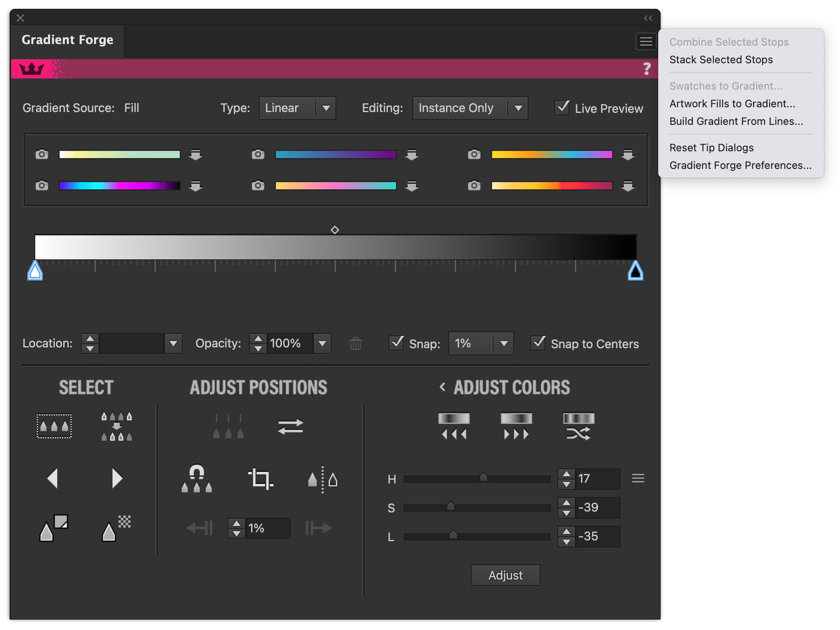This screenshot has width=840, height=630.
Task: Click the shift colors left icon
Action: 454,426
